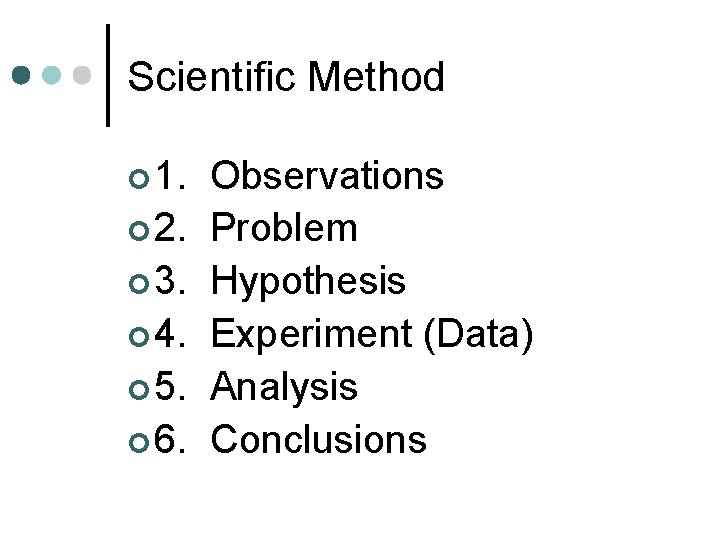Select the "Hypothesis" step text

pos(309,282)
